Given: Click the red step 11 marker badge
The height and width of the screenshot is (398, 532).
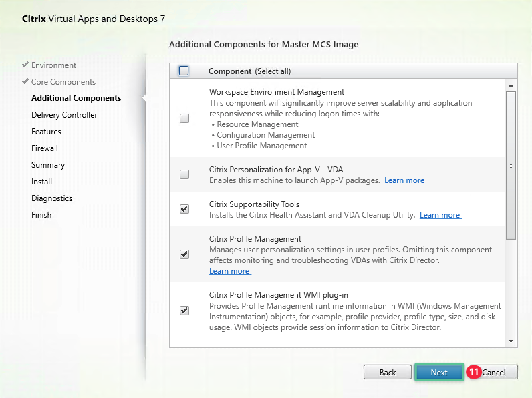Looking at the screenshot, I should 474,372.
